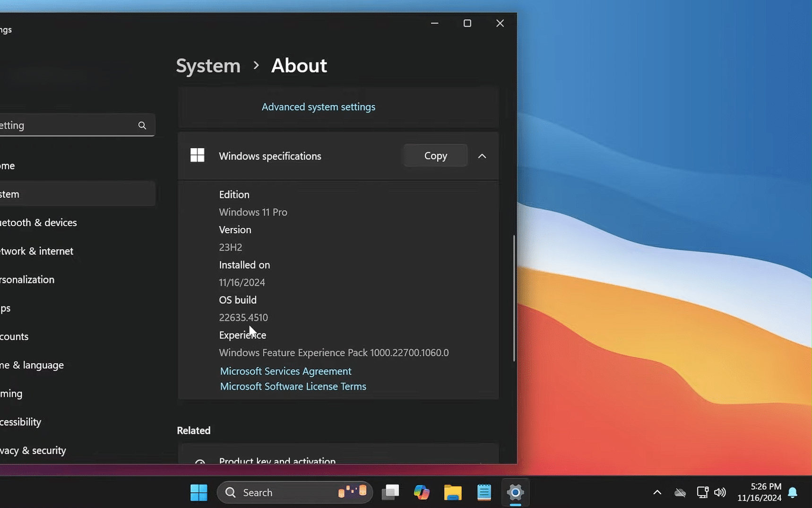Click the Windows logo in Windows specifications
This screenshot has width=812, height=508.
pyautogui.click(x=197, y=155)
